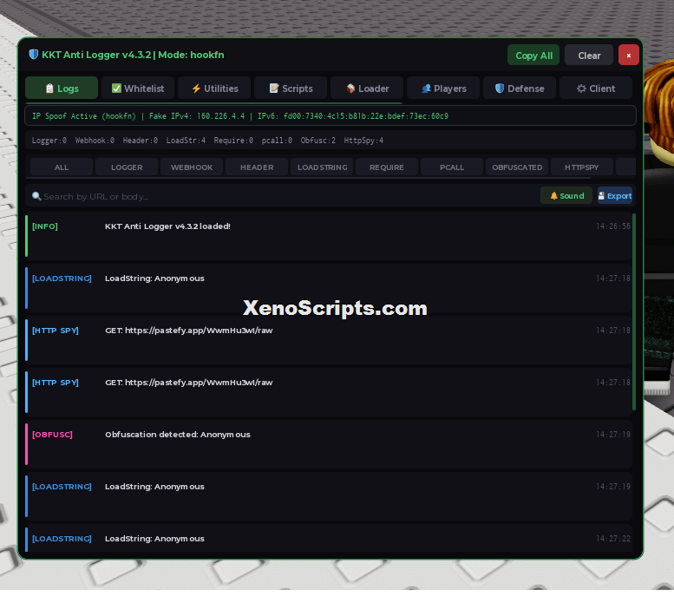The image size is (674, 616).
Task: Filter logs by ALL
Action: 62,167
